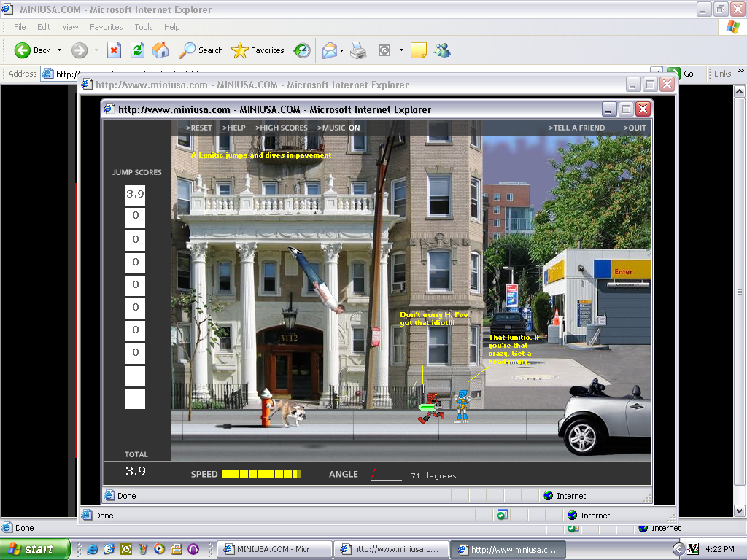Expand the Back button history dropdown arrow
This screenshot has width=747, height=560.
click(x=60, y=50)
